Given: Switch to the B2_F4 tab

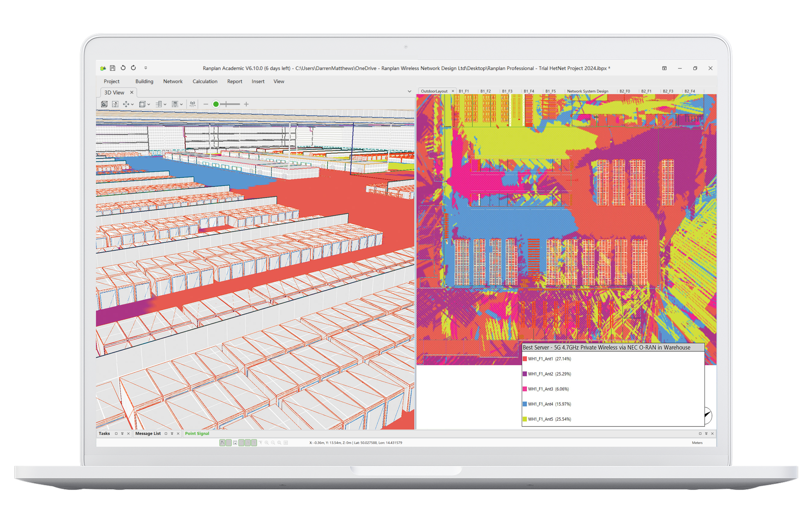Looking at the screenshot, I should (690, 91).
